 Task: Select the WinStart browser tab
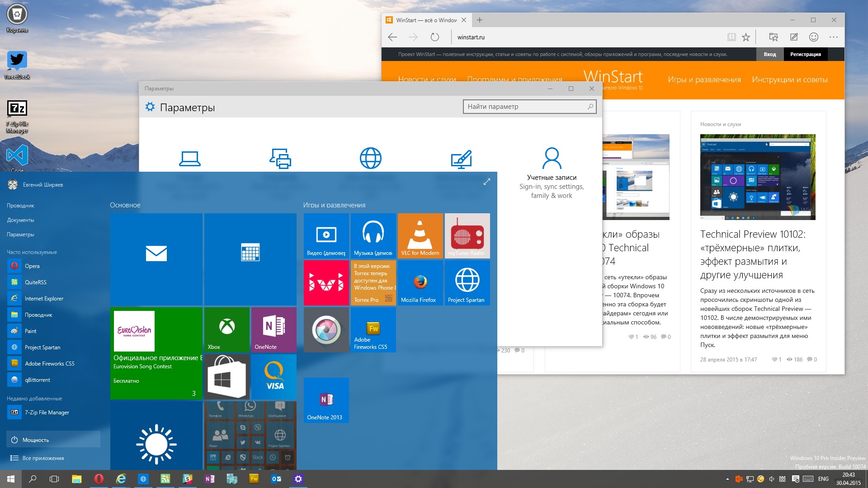(426, 20)
